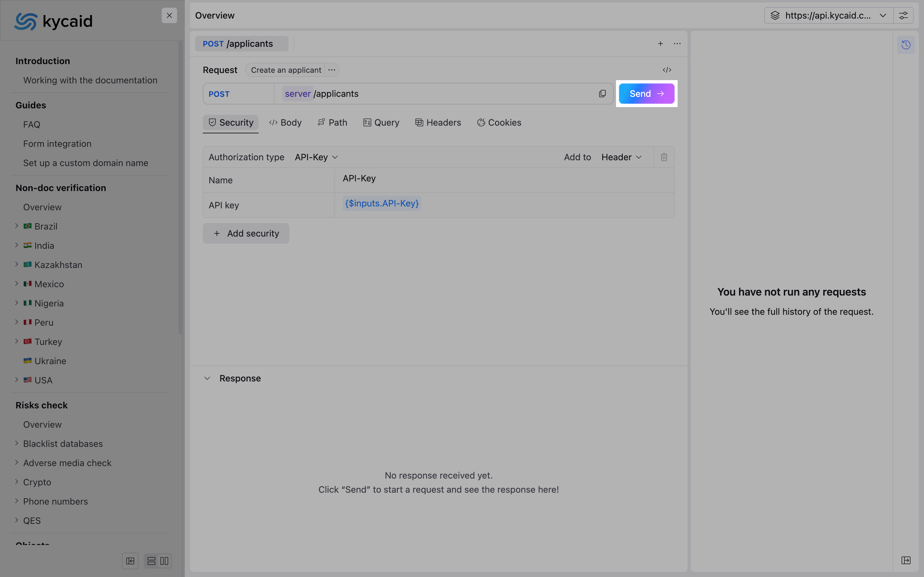Switch to horizontal split layout
The width and height of the screenshot is (924, 577).
click(x=151, y=561)
